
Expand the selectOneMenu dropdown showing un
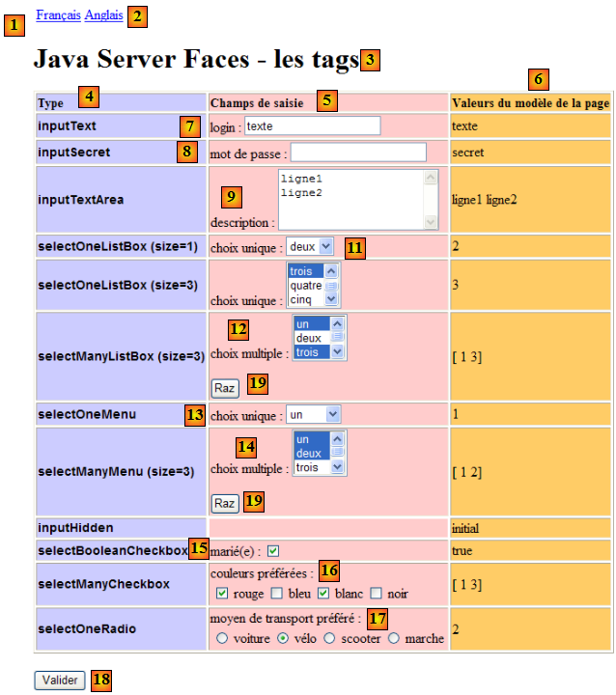(314, 414)
